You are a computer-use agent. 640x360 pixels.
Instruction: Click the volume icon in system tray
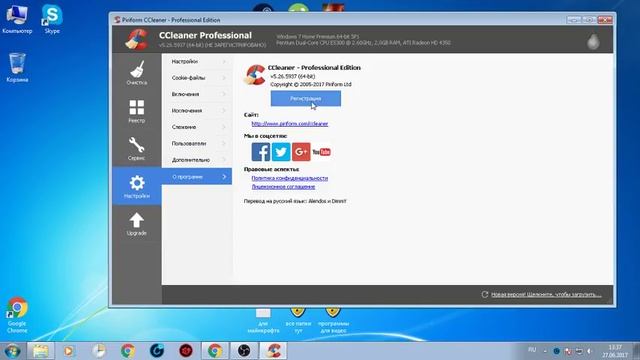(590, 351)
